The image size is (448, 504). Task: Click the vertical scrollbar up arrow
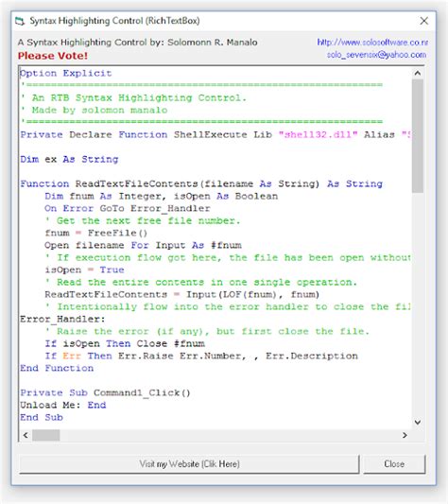coord(418,74)
